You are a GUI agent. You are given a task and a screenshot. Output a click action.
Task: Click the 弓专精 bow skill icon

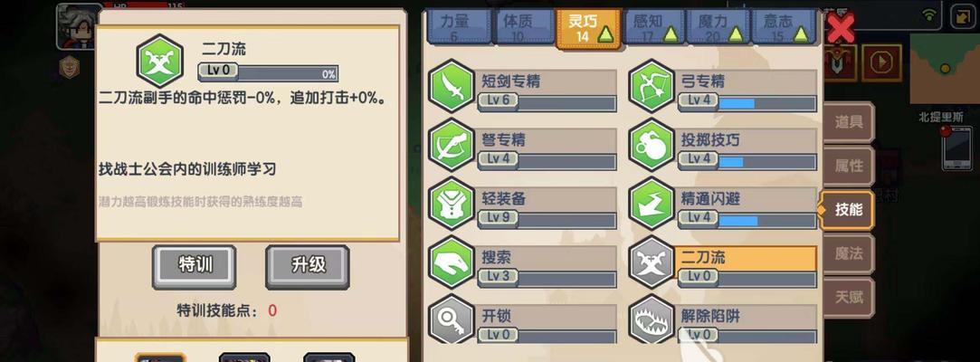(x=652, y=89)
